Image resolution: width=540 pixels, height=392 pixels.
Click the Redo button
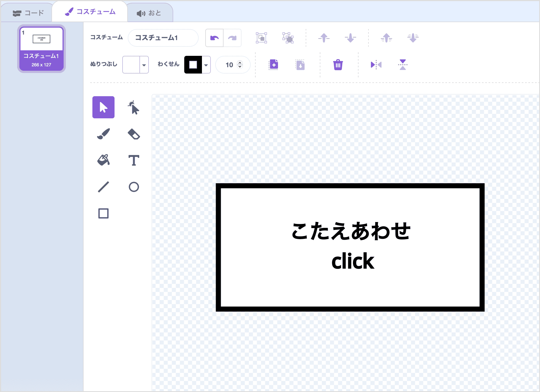[232, 38]
